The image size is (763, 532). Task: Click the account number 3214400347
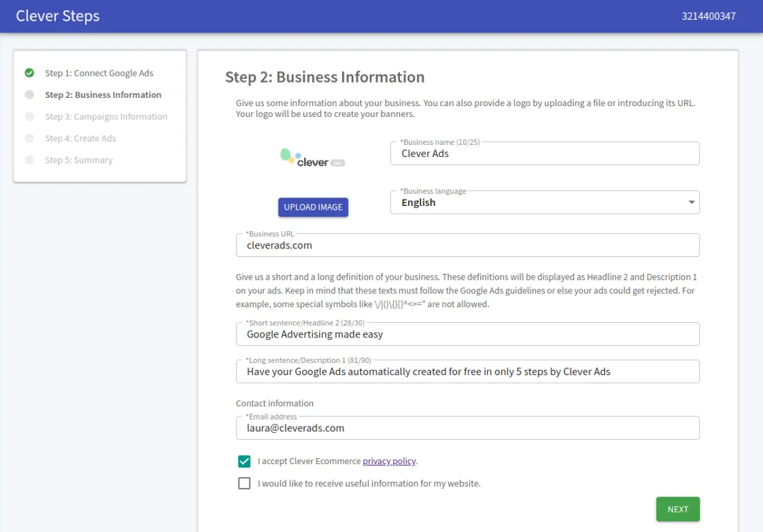click(x=708, y=17)
